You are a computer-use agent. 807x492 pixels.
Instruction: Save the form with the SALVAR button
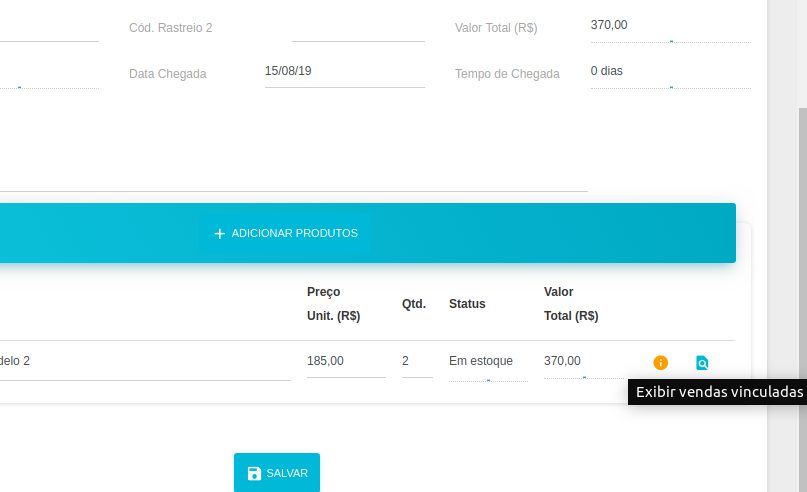[x=277, y=472]
